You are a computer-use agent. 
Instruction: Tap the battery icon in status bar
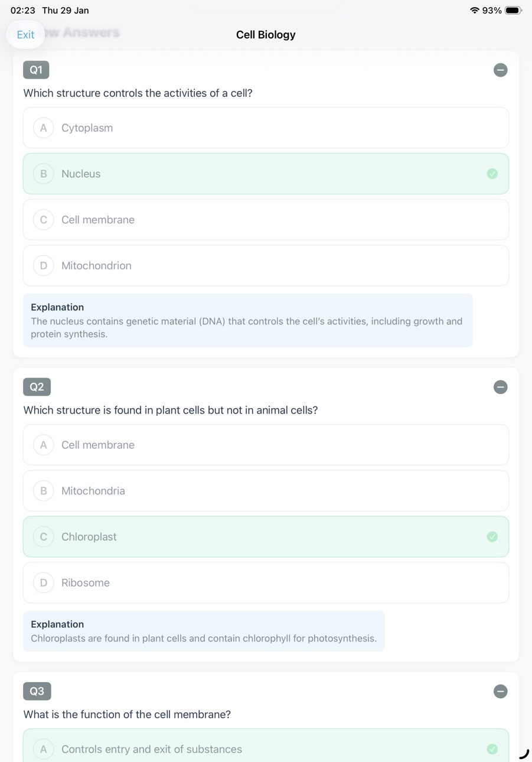[x=513, y=11]
